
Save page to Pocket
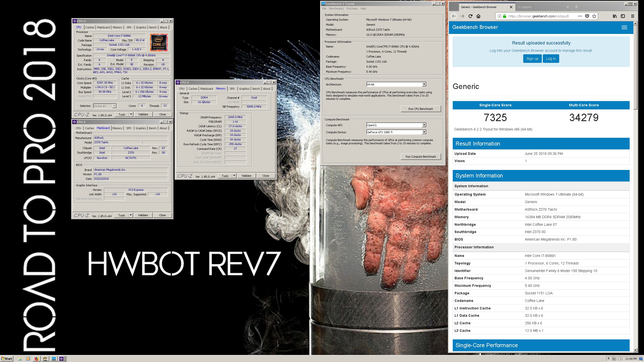tap(587, 16)
